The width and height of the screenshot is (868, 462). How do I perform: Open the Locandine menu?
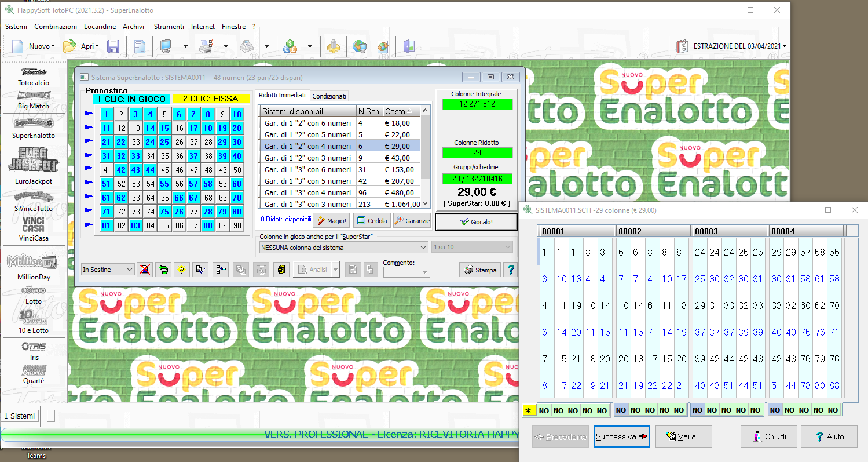100,27
